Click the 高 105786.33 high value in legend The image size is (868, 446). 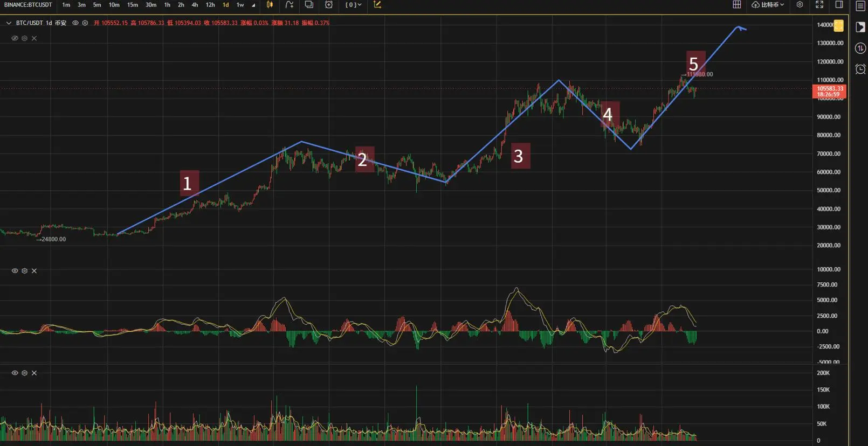[147, 23]
